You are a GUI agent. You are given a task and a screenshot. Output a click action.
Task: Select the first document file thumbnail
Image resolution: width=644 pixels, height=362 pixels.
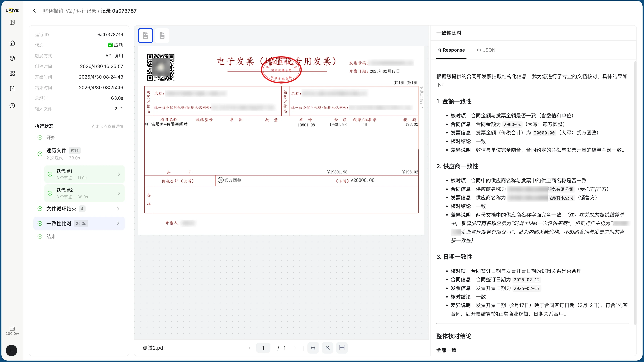point(146,36)
